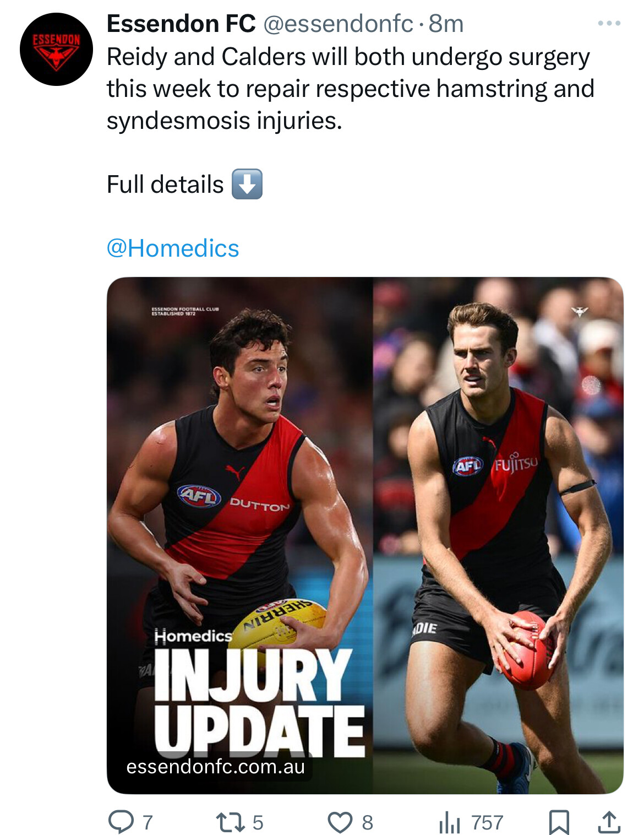The width and height of the screenshot is (644, 835).
Task: Retweet using the repost arrows icon
Action: click(x=231, y=822)
